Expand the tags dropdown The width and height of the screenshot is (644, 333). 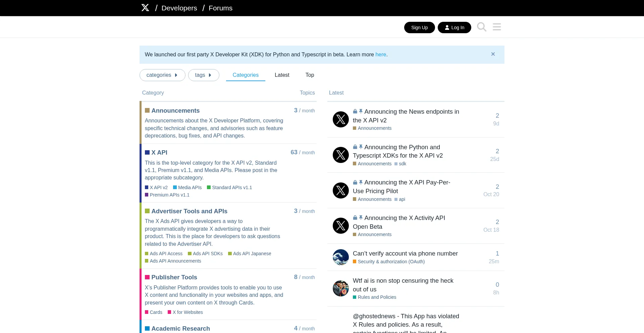point(204,75)
